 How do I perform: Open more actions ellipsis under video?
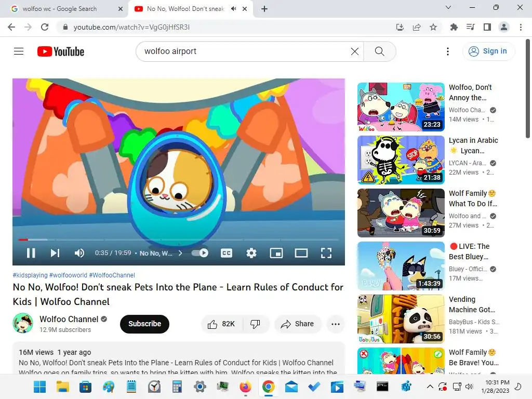[335, 324]
